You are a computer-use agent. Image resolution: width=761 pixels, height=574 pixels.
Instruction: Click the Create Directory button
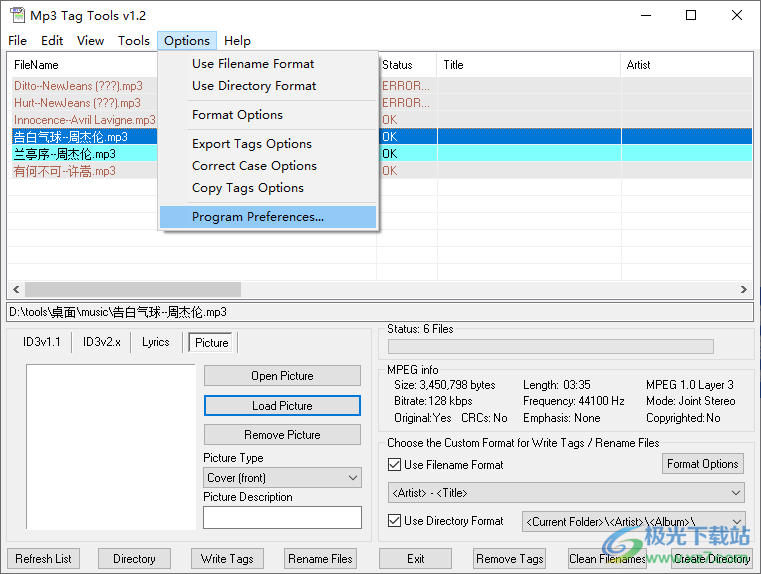712,559
